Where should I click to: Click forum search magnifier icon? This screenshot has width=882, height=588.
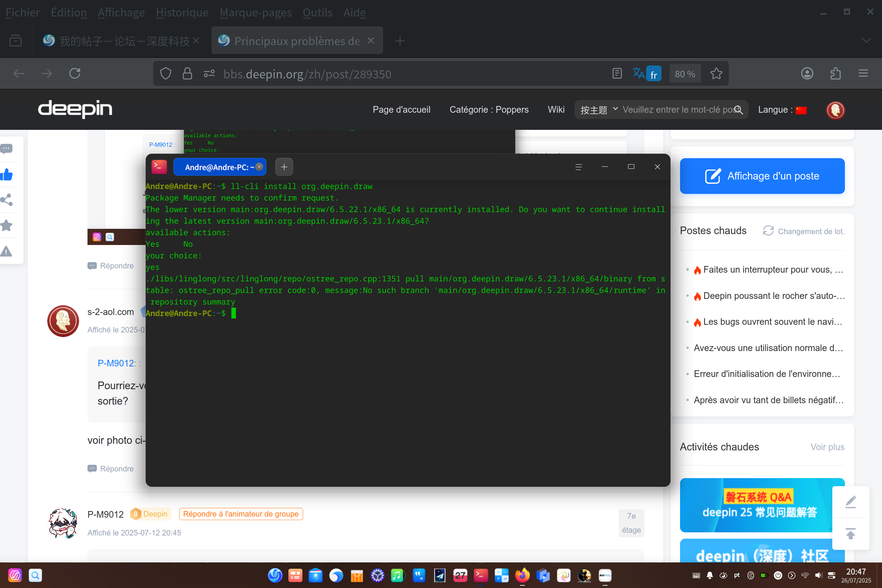click(x=738, y=110)
